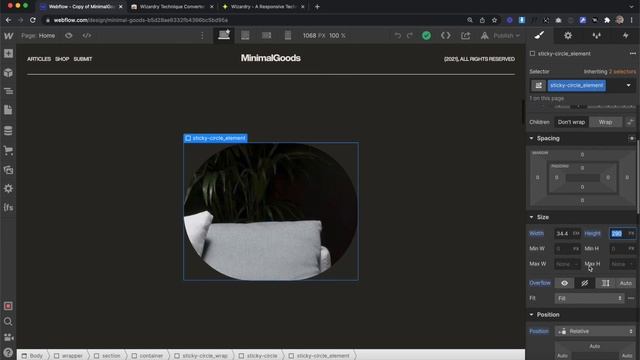This screenshot has width=640, height=360.
Task: Open the Ecommerce cart panel
Action: point(8,150)
